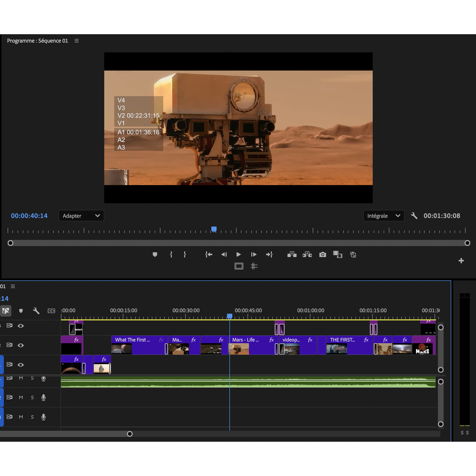
Task: Open the timeline panel hamburger menu
Action: 13,286
